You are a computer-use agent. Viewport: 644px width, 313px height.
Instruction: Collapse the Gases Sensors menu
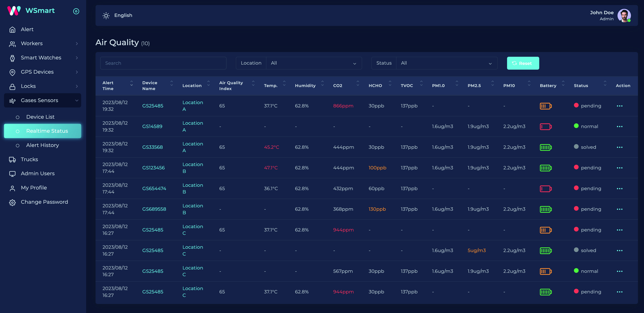43,100
